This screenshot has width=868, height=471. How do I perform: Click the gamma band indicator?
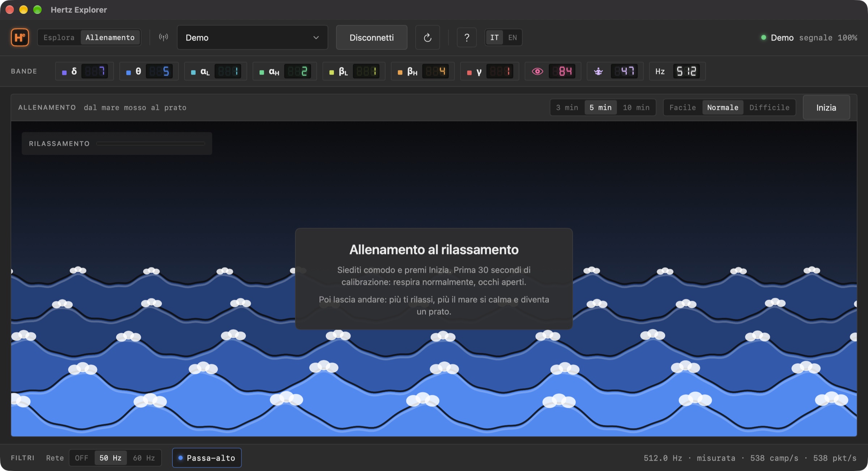[490, 71]
